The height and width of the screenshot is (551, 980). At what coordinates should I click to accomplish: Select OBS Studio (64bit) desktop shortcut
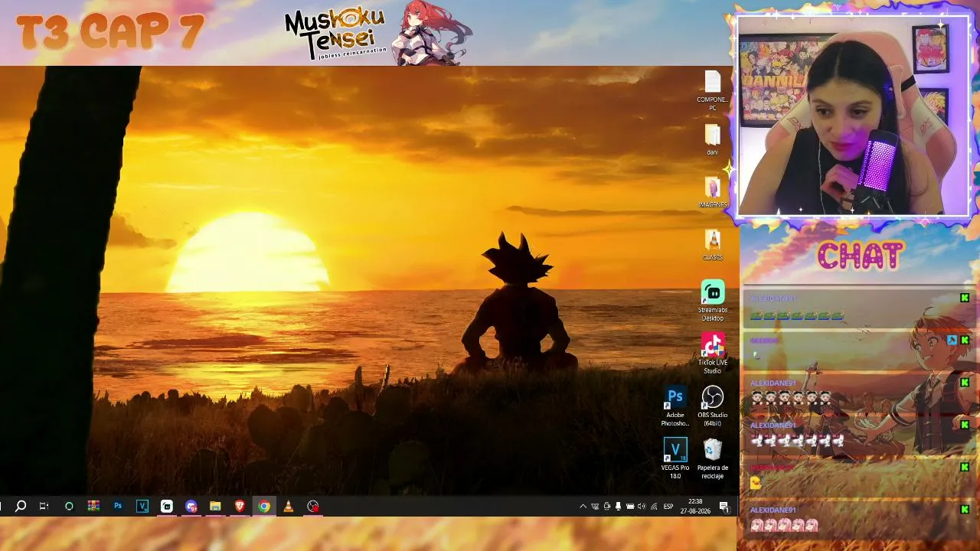[712, 407]
